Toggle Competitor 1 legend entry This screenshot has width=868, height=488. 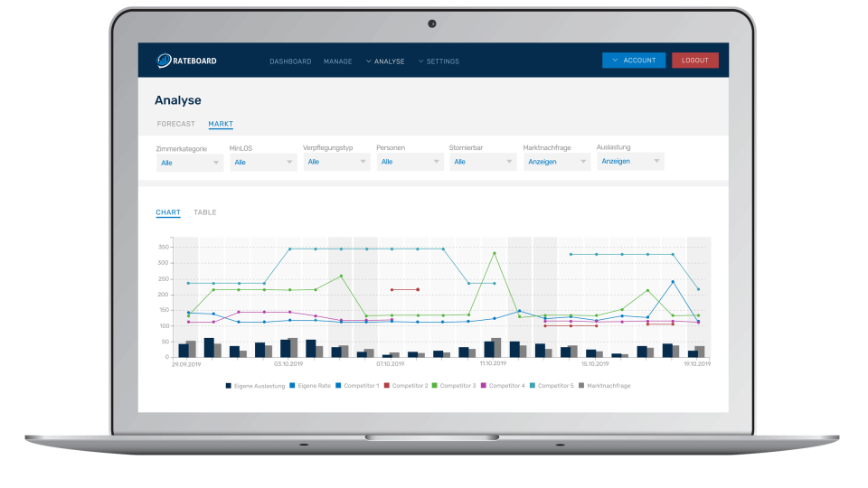(x=358, y=386)
